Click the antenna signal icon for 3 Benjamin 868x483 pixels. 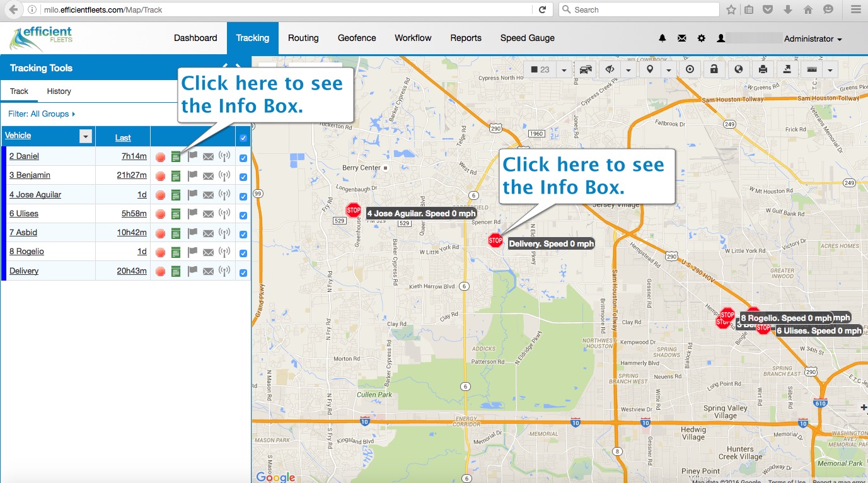[x=224, y=175]
